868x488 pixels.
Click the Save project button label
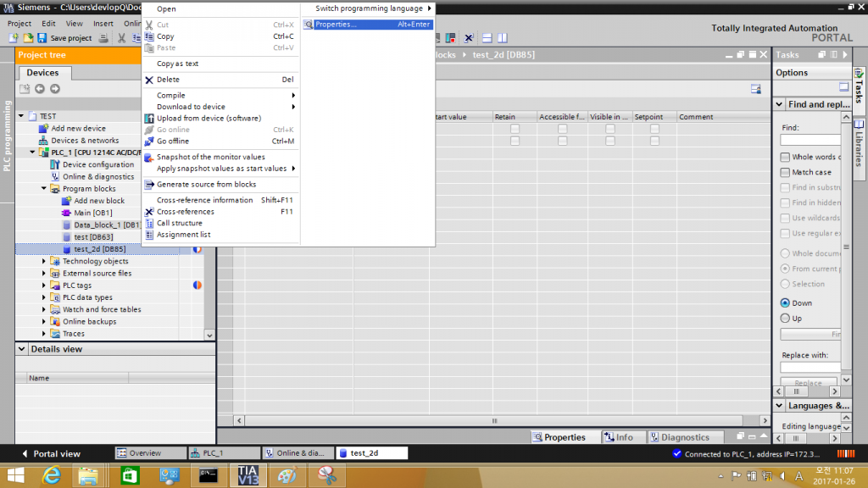click(x=71, y=38)
